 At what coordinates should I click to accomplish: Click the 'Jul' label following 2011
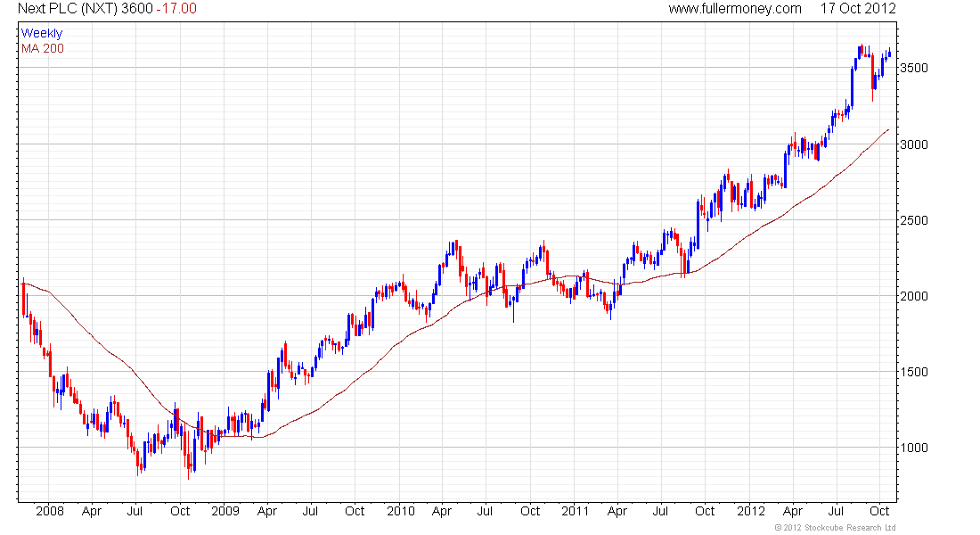pyautogui.click(x=661, y=511)
